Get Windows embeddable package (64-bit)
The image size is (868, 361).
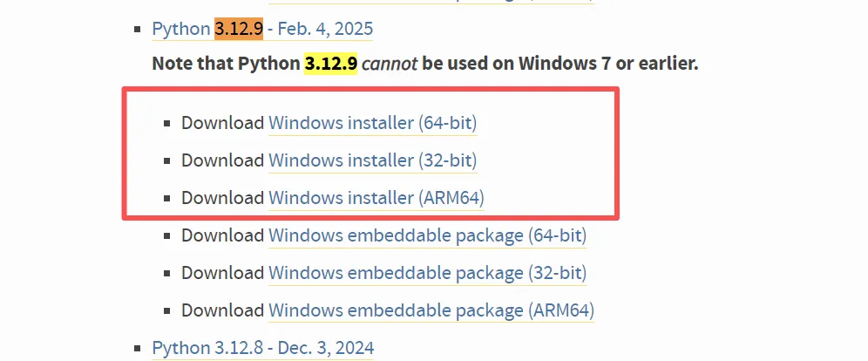pyautogui.click(x=427, y=235)
